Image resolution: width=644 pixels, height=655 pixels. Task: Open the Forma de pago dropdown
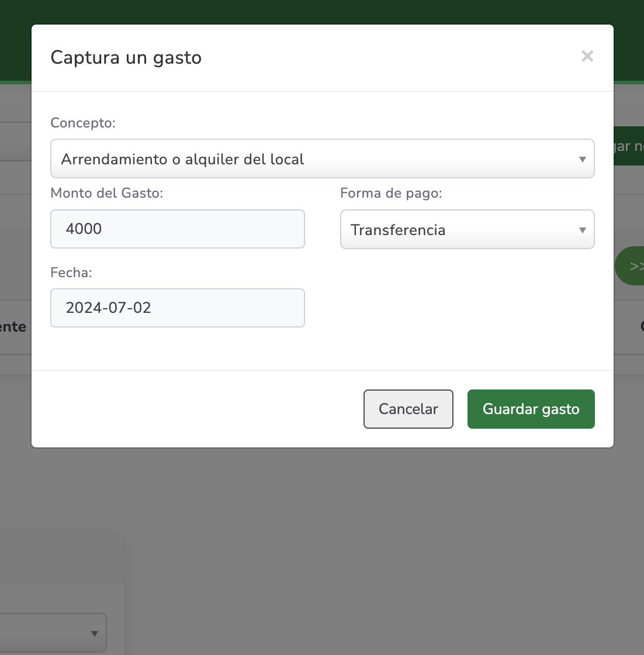click(x=456, y=230)
